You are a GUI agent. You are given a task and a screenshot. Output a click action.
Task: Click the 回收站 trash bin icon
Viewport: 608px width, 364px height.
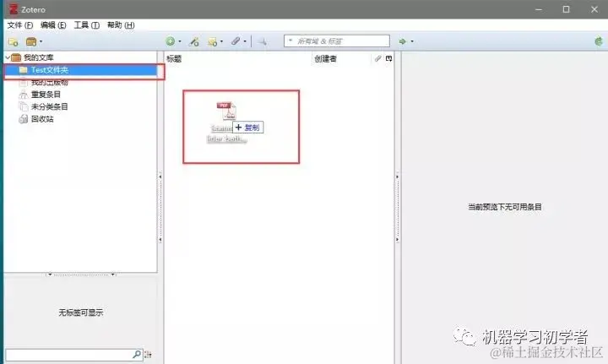(24, 118)
